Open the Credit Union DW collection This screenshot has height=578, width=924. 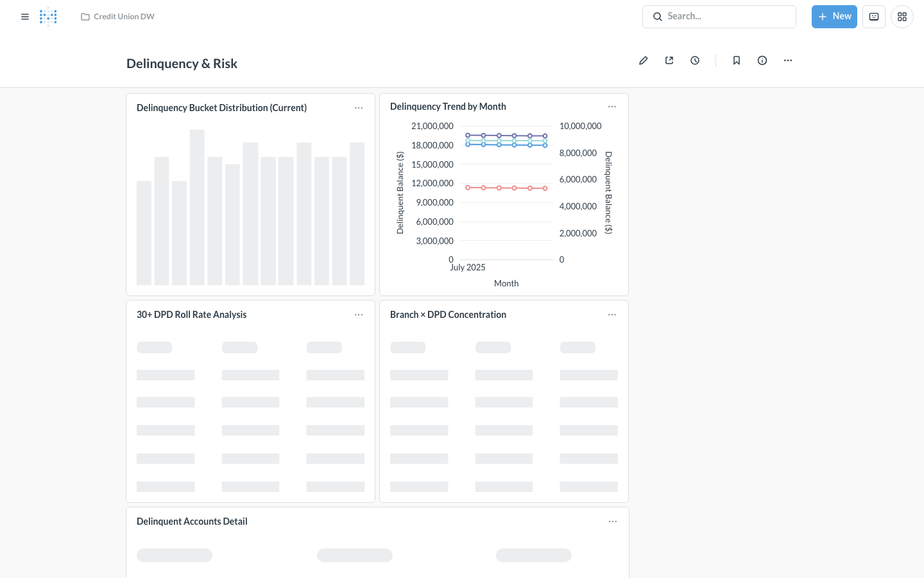117,17
